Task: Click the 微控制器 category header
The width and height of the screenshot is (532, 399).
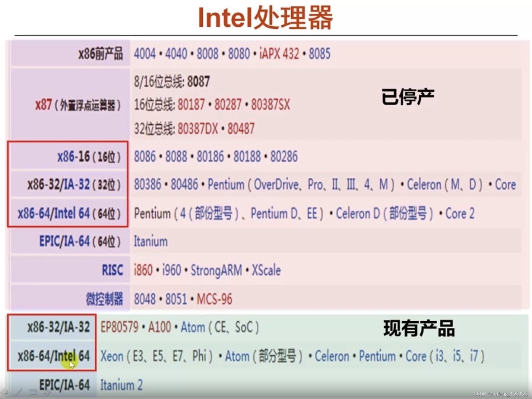Action: (104, 299)
